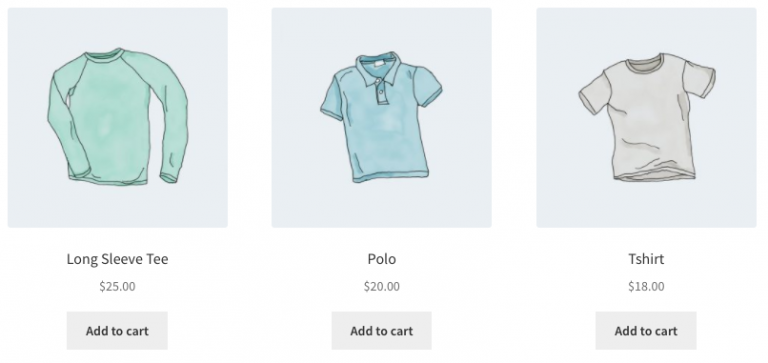Viewport: 768px width, 363px height.
Task: Select the $18.00 price label
Action: [646, 286]
